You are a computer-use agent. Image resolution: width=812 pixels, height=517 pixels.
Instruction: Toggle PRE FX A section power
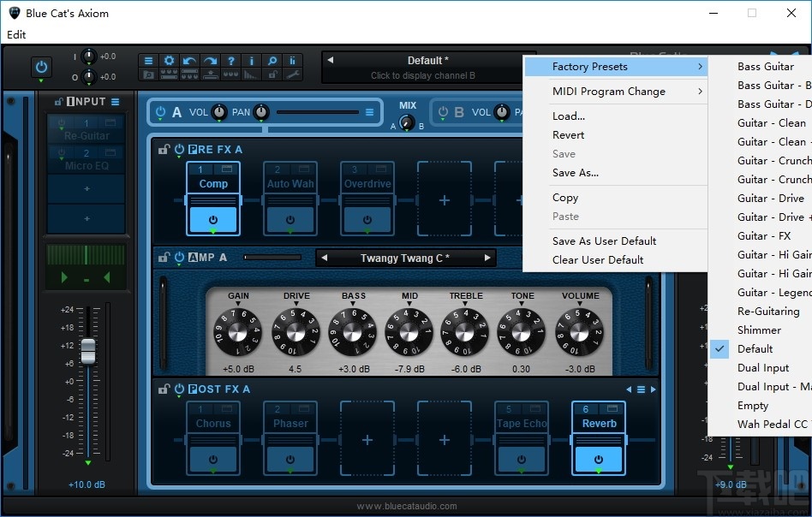tap(179, 150)
